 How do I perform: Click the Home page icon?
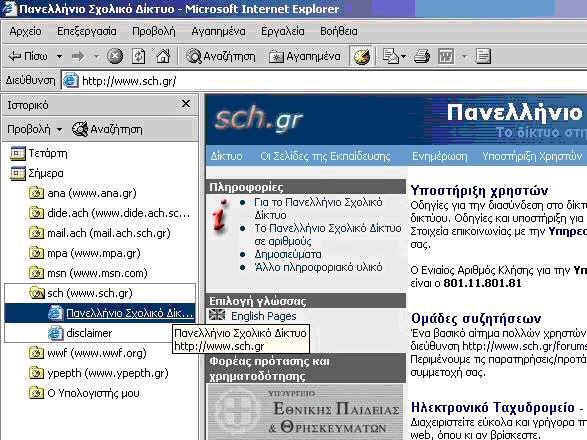[163, 57]
